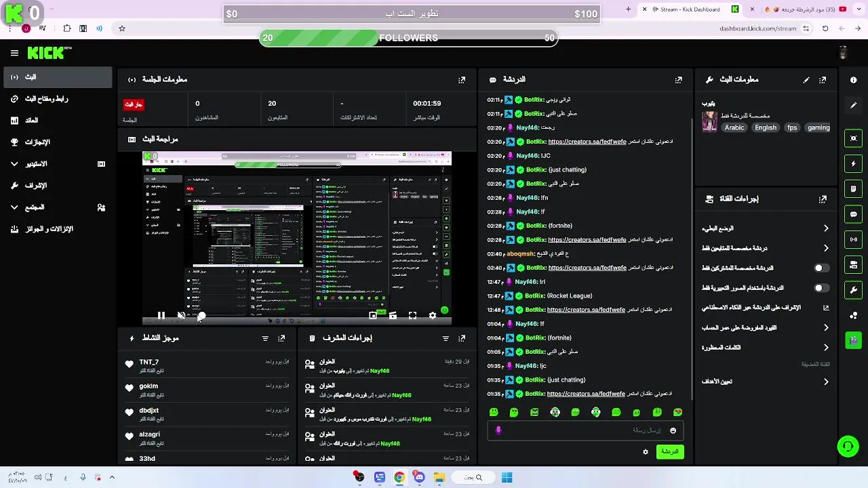
Task: Click the followers goal progress bar
Action: tap(409, 38)
